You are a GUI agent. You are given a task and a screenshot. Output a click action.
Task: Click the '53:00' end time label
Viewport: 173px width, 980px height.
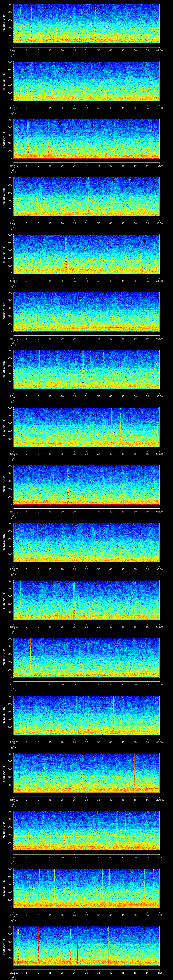click(159, 396)
